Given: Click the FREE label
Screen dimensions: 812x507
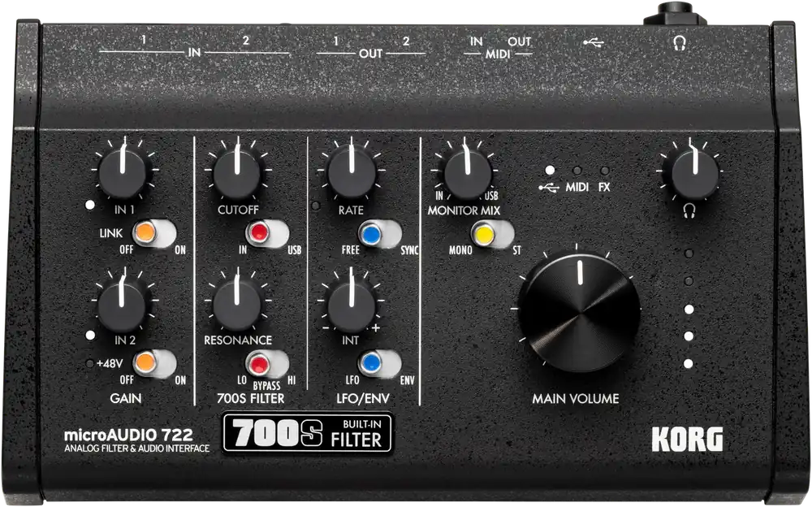Looking at the screenshot, I should point(351,250).
